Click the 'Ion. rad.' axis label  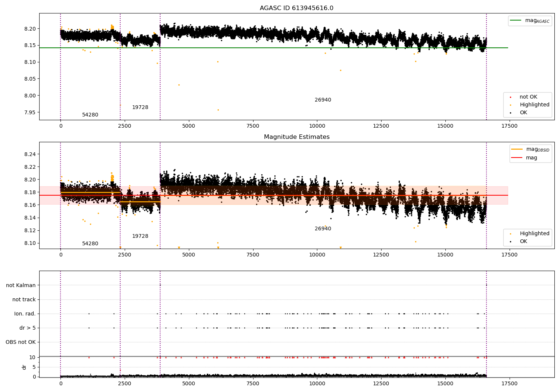tap(25, 314)
